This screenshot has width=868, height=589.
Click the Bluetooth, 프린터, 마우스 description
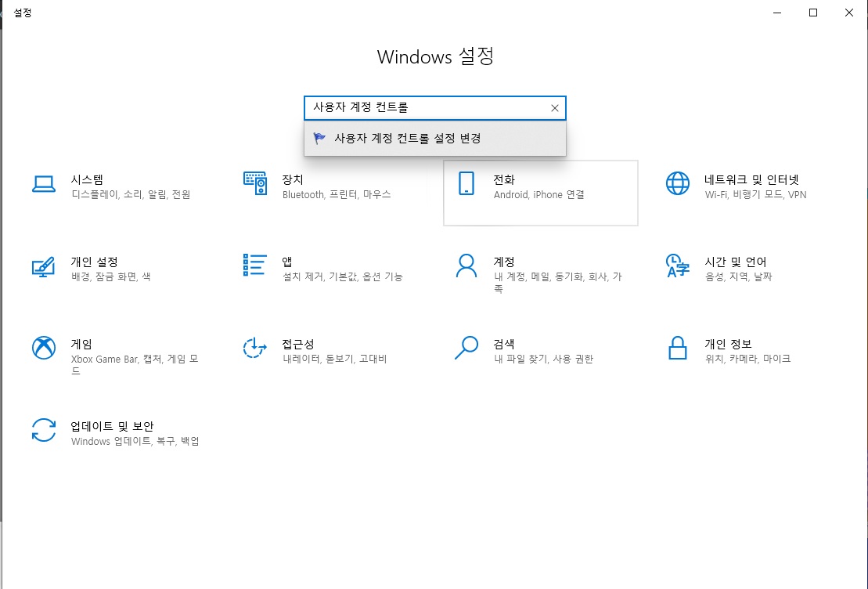point(337,194)
